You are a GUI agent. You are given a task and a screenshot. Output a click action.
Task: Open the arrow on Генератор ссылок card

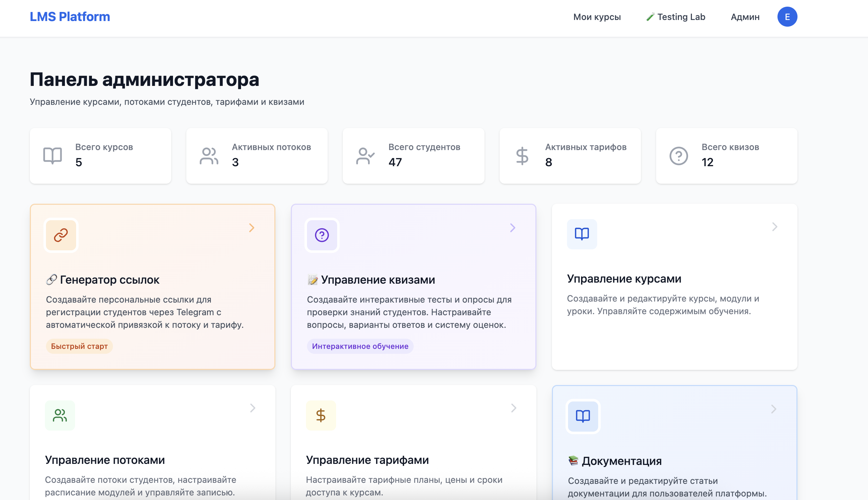[252, 228]
